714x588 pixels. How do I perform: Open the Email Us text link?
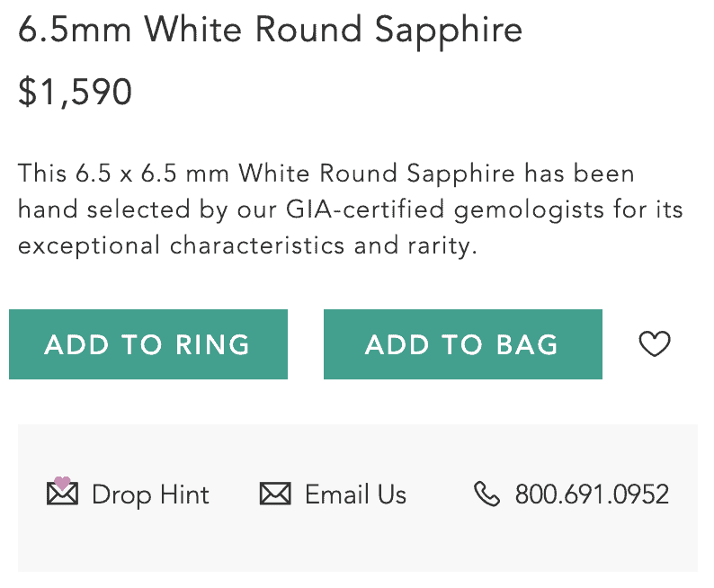[355, 494]
